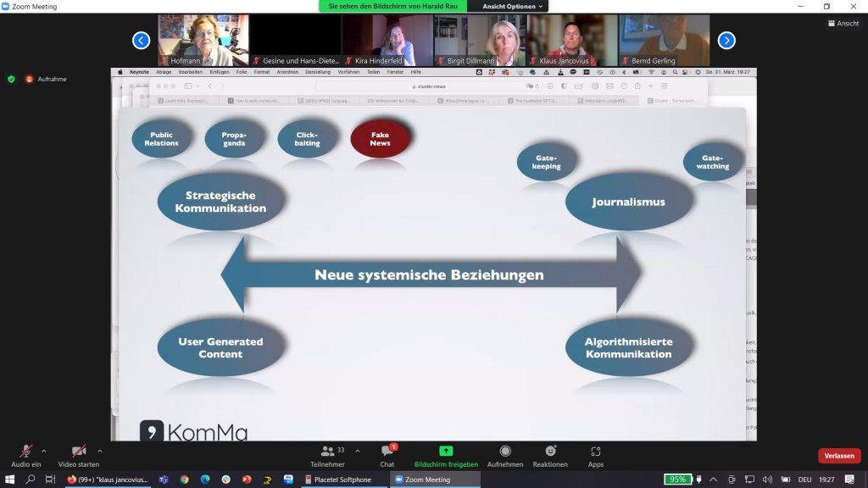
Task: Show previous participants with left arrow
Action: click(142, 40)
